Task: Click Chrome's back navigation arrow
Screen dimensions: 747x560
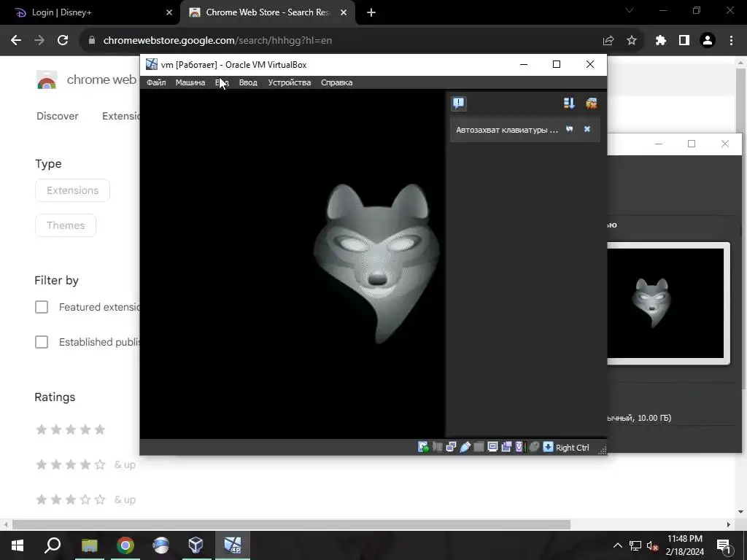Action: [x=16, y=41]
